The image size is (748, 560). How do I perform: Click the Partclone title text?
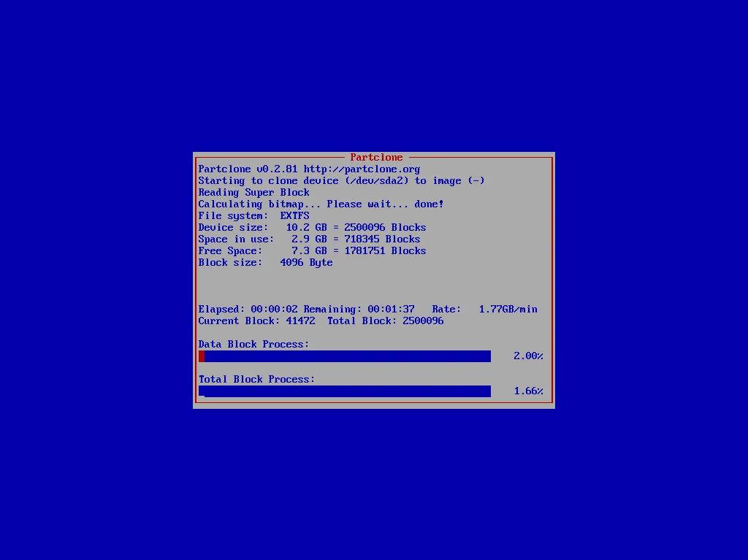click(376, 158)
